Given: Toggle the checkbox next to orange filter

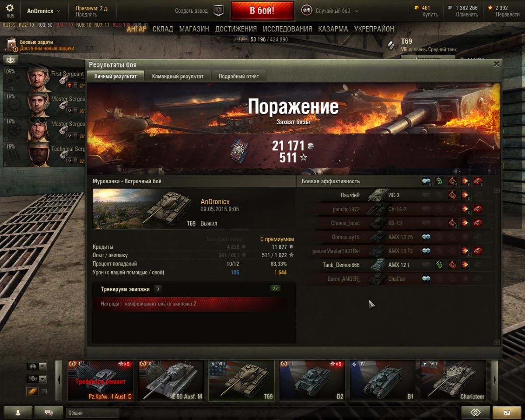Looking at the screenshot, I should pos(44,391).
